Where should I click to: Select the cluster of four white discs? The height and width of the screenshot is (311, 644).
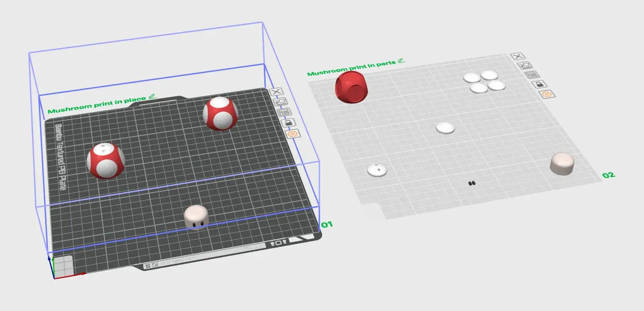484,81
